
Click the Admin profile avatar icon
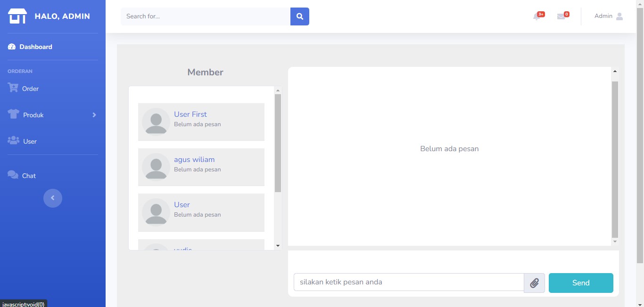click(x=619, y=16)
